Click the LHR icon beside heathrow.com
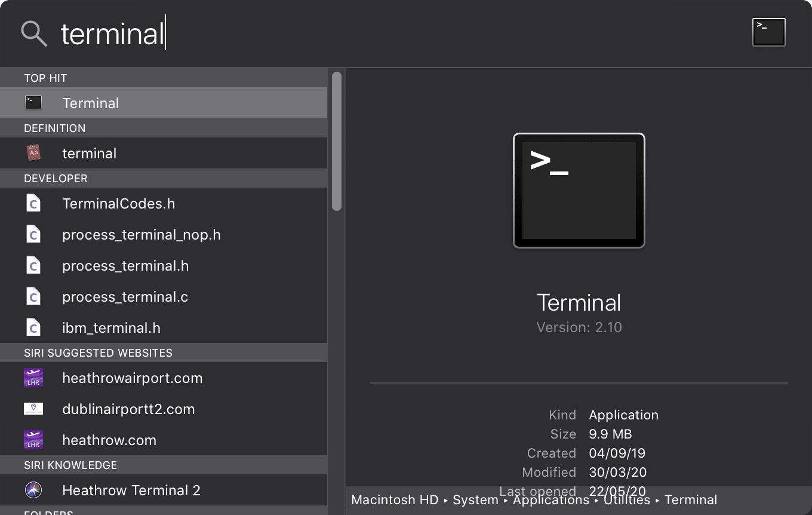Image resolution: width=812 pixels, height=515 pixels. [33, 440]
